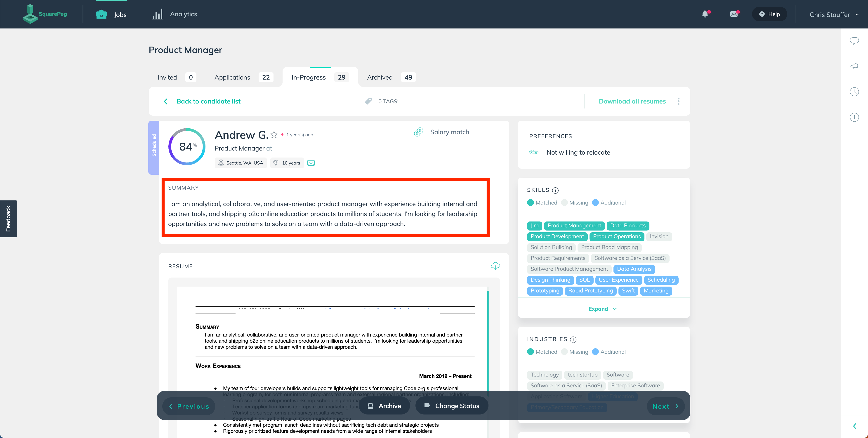Viewport: 868px width, 438px height.
Task: Download resume using cloud icon
Action: [495, 266]
